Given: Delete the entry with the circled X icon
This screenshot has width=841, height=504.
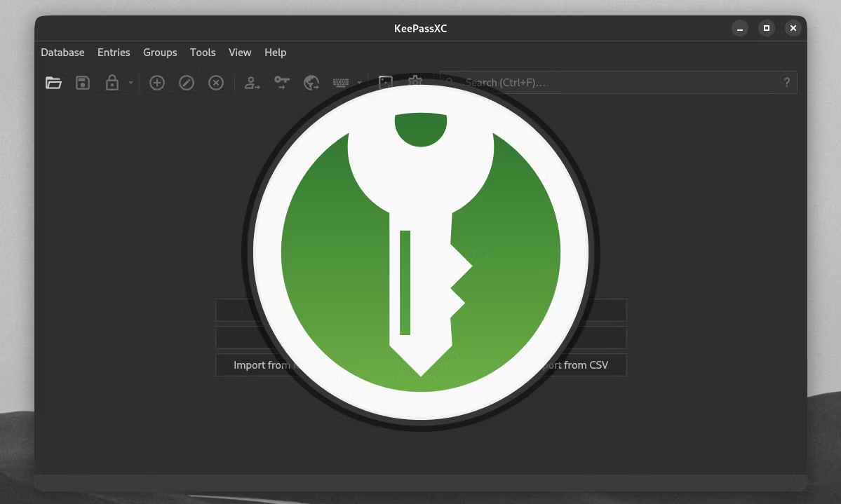Looking at the screenshot, I should (215, 83).
